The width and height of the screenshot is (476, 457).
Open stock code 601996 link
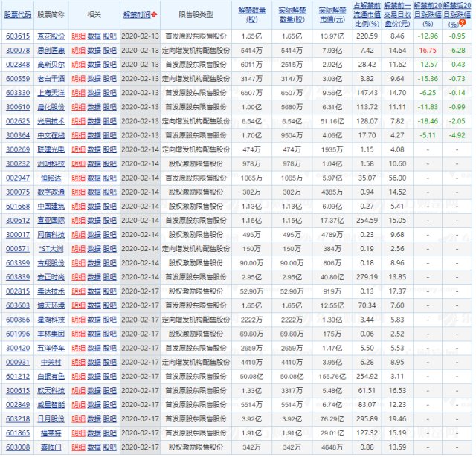click(18, 334)
